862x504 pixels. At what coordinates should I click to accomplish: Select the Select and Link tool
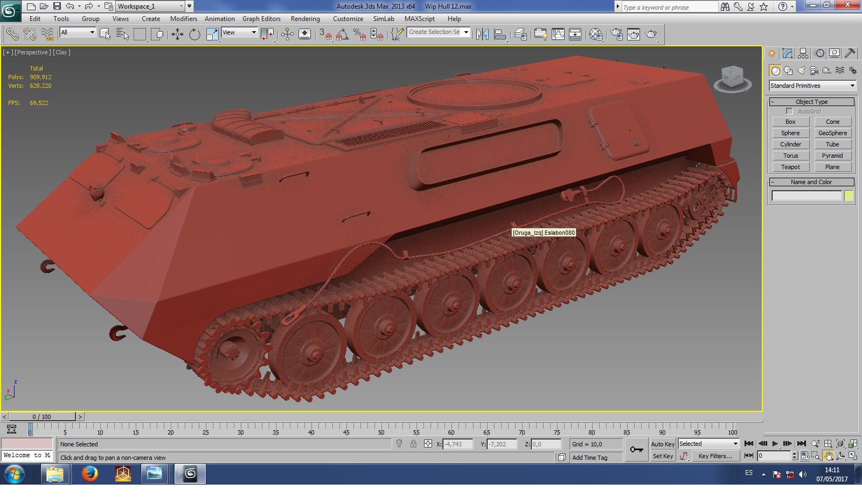[12, 34]
